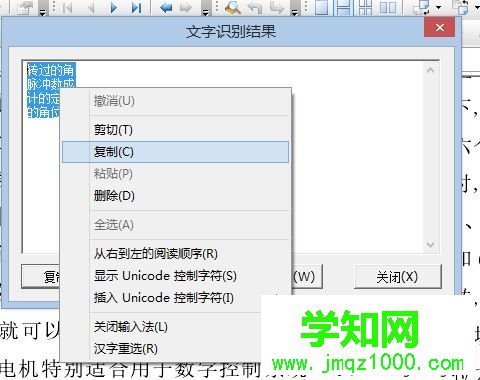Click the 关闭(X) button

(x=397, y=277)
